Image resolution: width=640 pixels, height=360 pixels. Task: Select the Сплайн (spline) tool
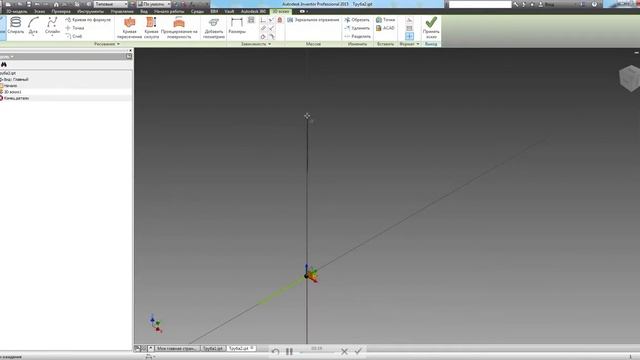click(52, 25)
